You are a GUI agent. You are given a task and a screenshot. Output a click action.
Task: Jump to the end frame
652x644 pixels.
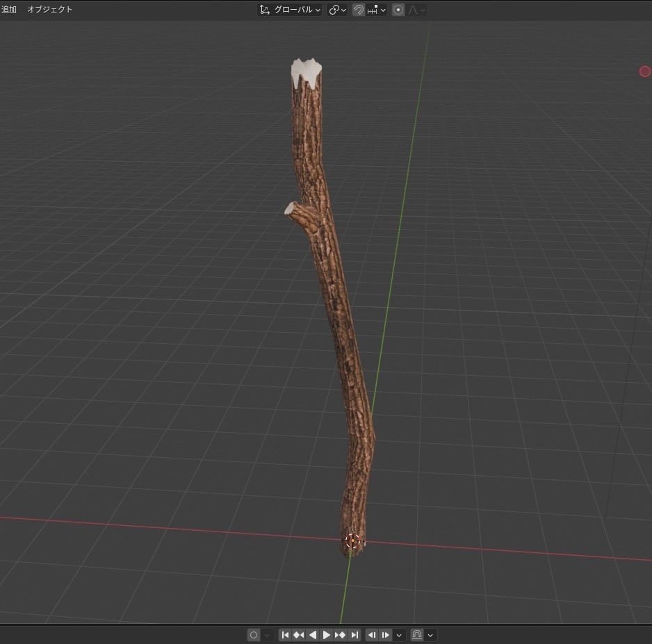pyautogui.click(x=354, y=635)
